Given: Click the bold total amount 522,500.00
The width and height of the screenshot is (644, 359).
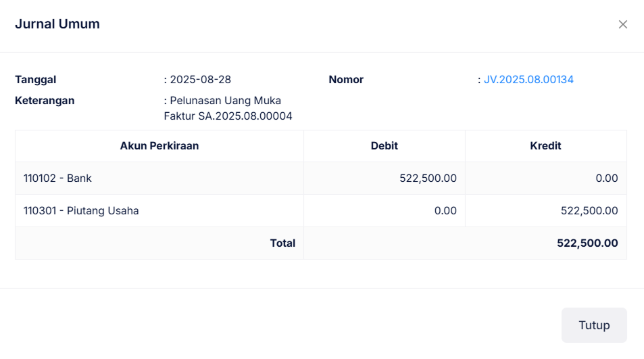Looking at the screenshot, I should coord(587,243).
